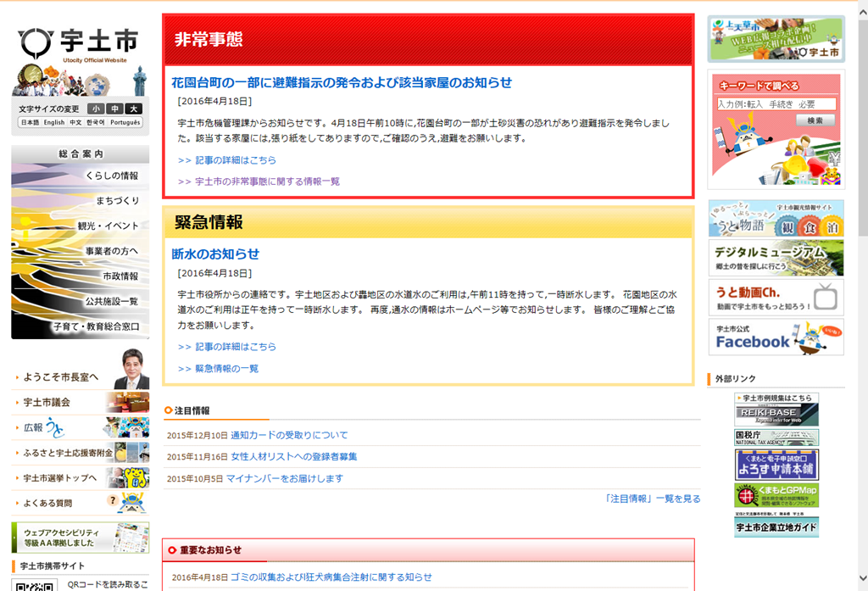The height and width of the screenshot is (591, 868).
Task: Click the うと物語 tourism banner
Action: click(x=776, y=219)
